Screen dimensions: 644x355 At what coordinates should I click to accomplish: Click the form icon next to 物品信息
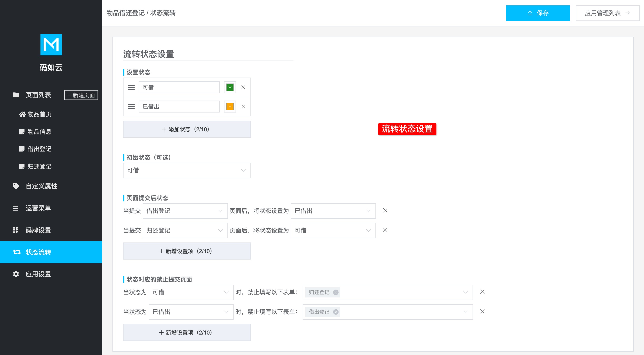[x=22, y=132]
